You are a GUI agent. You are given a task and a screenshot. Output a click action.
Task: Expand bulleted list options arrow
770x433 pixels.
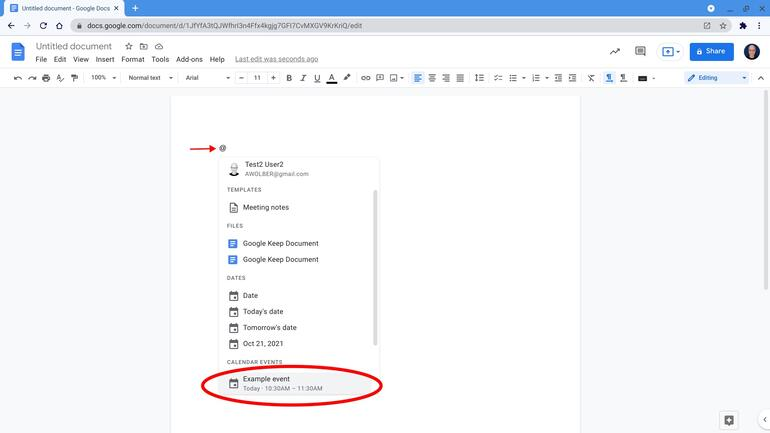[x=524, y=78]
